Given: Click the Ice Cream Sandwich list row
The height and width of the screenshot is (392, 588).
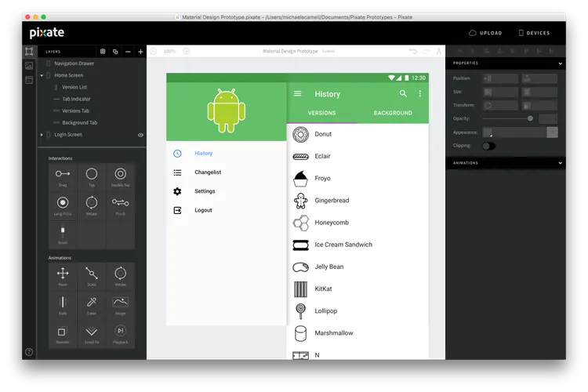Looking at the screenshot, I should tap(359, 245).
